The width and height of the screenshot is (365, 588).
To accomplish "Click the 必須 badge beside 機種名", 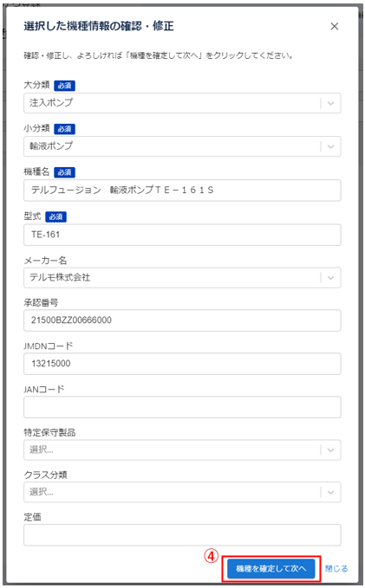I will click(64, 172).
